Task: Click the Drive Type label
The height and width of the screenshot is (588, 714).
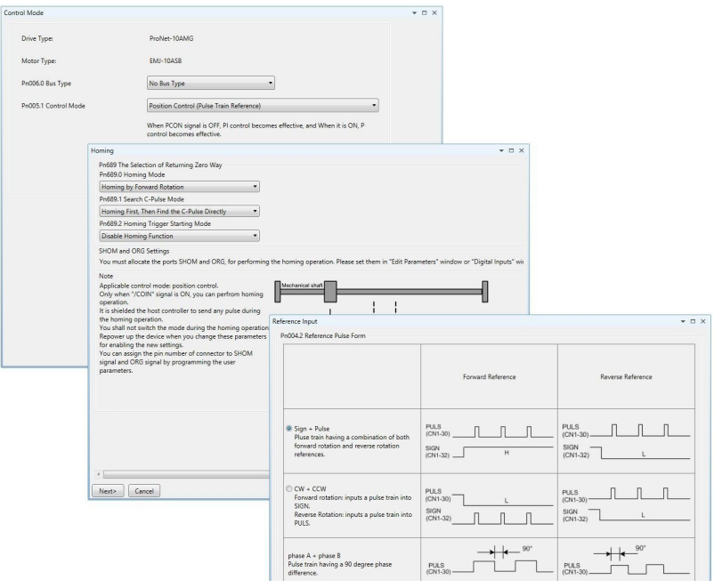Action: click(37, 38)
